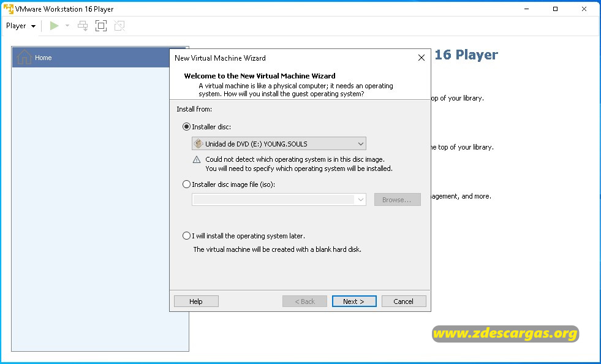Screen dimensions: 601x364
Task: Close the New Virtual Machine Wizard dialog
Action: (421, 58)
